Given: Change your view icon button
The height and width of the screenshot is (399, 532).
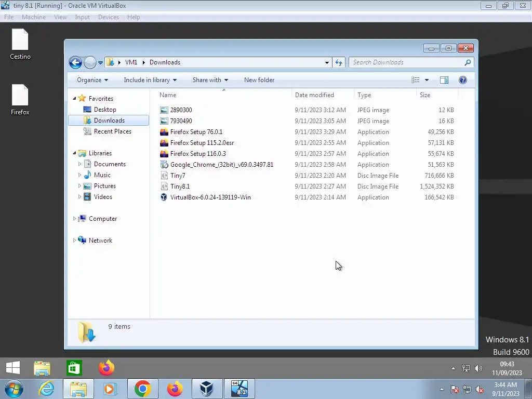Looking at the screenshot, I should (x=415, y=80).
